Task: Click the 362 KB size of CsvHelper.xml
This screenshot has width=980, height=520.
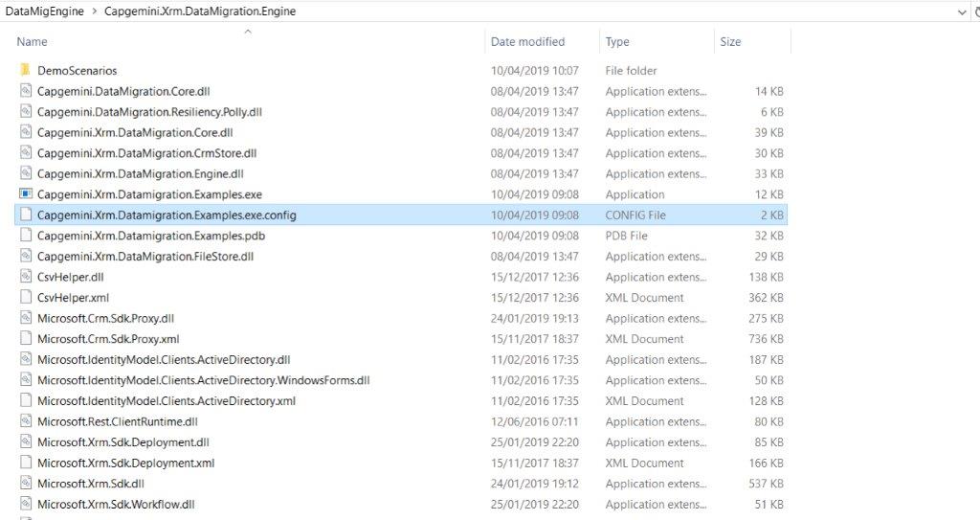Action: 766,298
